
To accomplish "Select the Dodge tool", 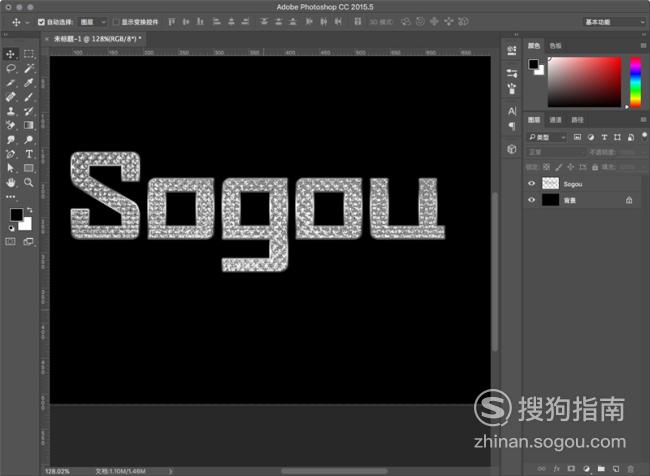I will [x=29, y=140].
